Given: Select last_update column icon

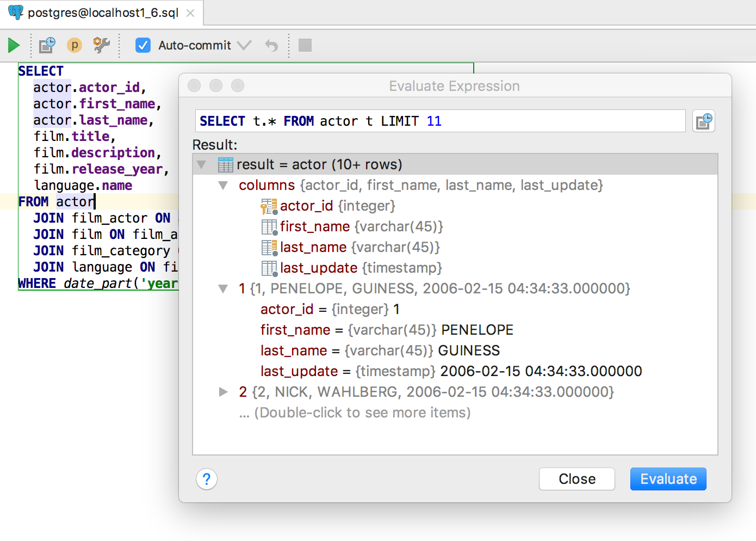Looking at the screenshot, I should (x=269, y=268).
